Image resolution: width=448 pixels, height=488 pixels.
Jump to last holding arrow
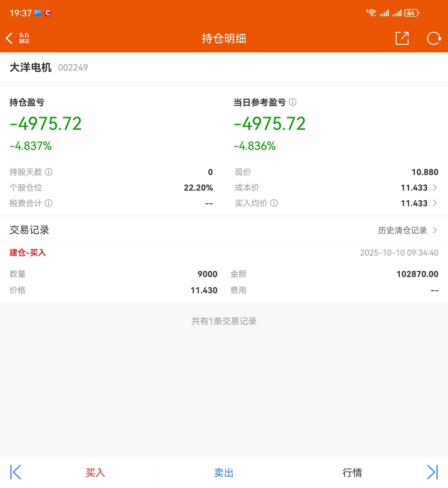(432, 472)
